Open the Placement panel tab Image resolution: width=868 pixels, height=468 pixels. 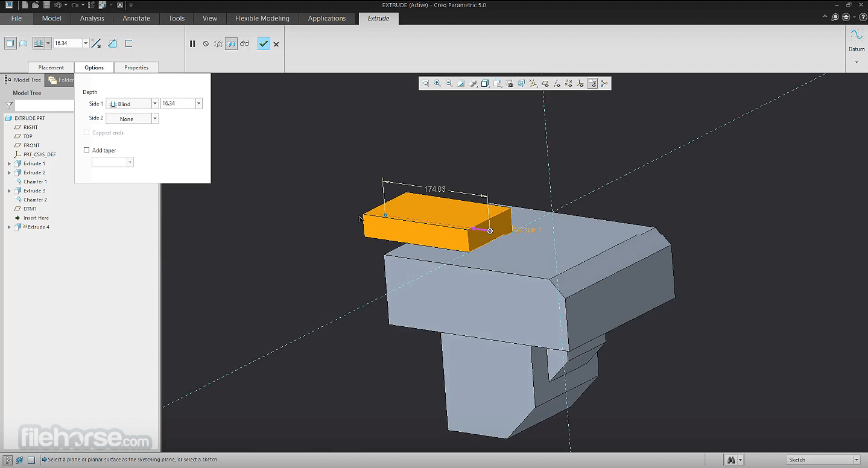pyautogui.click(x=51, y=68)
